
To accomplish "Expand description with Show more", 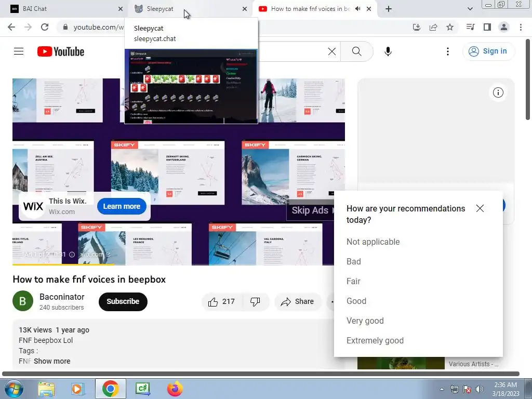I will pyautogui.click(x=52, y=361).
